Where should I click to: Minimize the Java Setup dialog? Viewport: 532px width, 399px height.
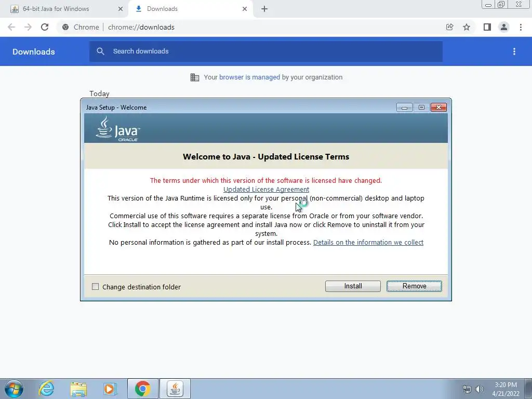point(404,108)
